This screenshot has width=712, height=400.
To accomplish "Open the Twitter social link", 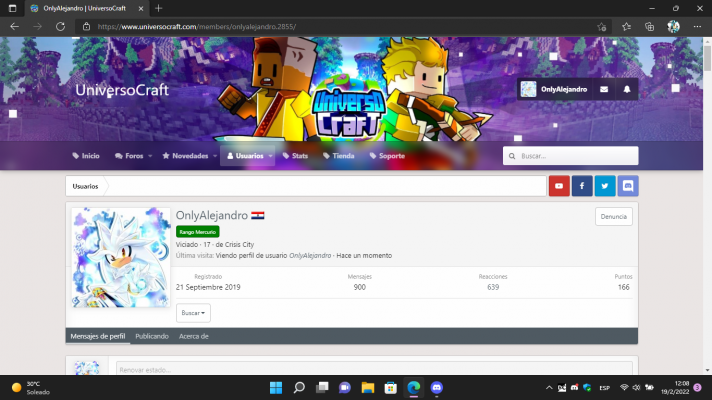I will 605,186.
